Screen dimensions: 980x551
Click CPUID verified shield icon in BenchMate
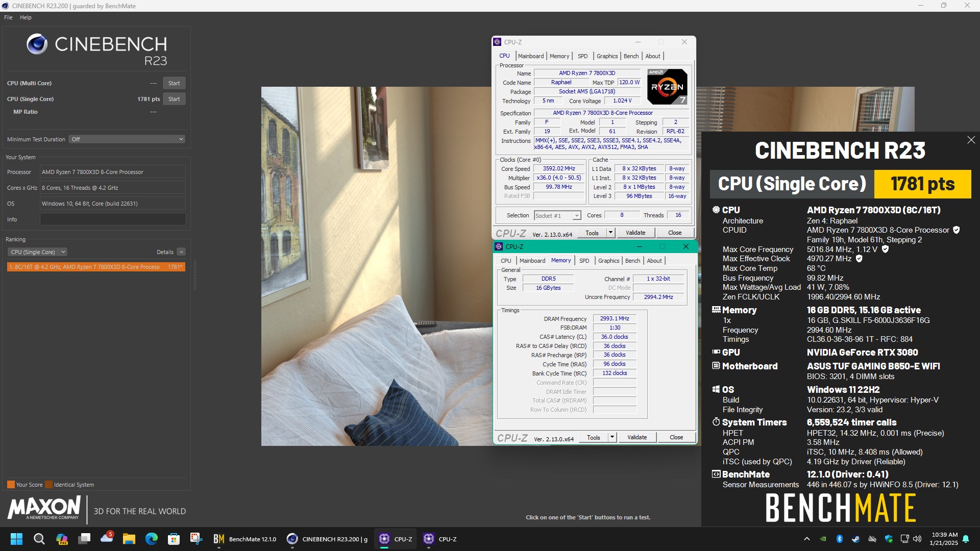956,230
